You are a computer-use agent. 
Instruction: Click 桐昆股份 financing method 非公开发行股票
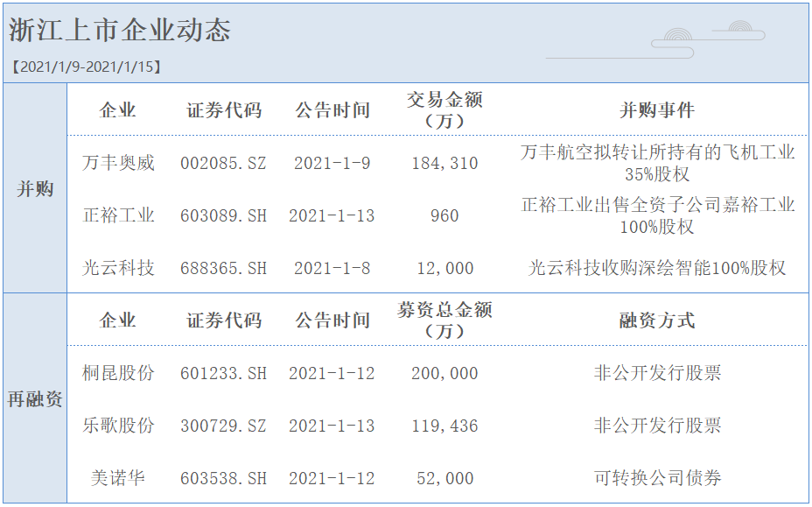point(657,373)
